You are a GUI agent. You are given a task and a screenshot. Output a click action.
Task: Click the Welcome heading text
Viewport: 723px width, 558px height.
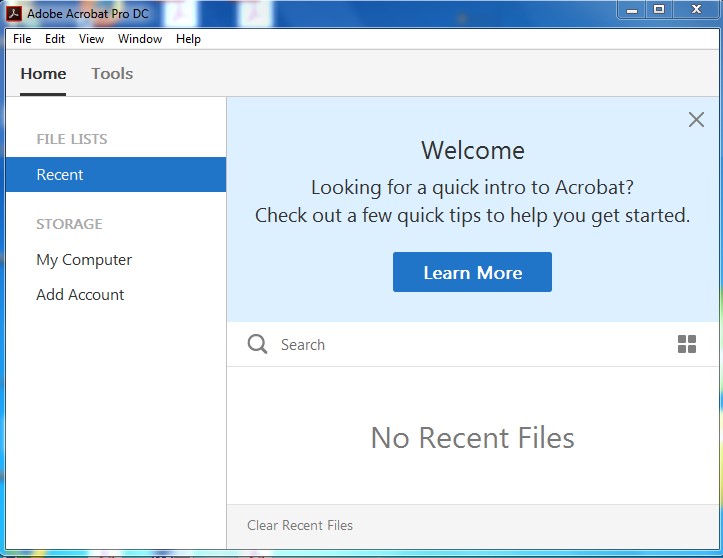point(473,151)
